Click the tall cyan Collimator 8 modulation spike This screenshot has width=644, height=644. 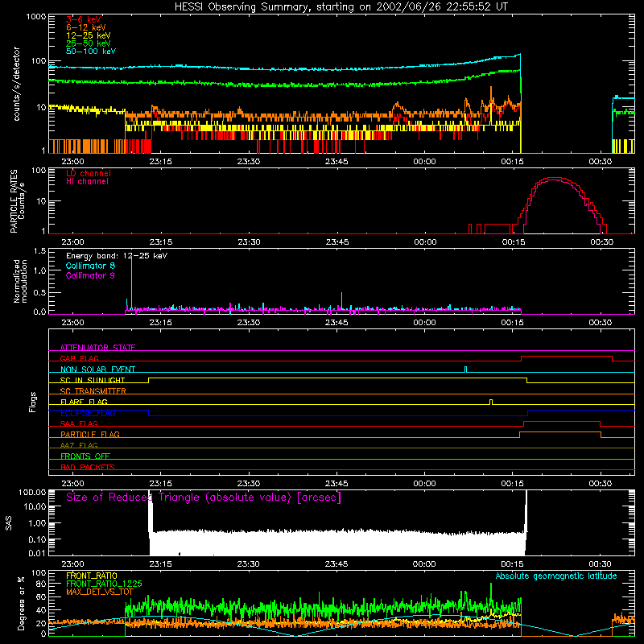[131, 283]
